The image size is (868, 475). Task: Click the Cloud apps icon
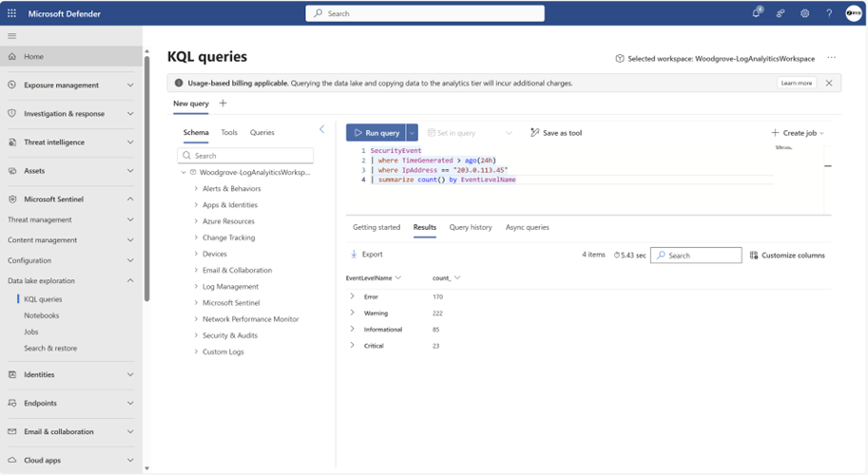tap(12, 460)
